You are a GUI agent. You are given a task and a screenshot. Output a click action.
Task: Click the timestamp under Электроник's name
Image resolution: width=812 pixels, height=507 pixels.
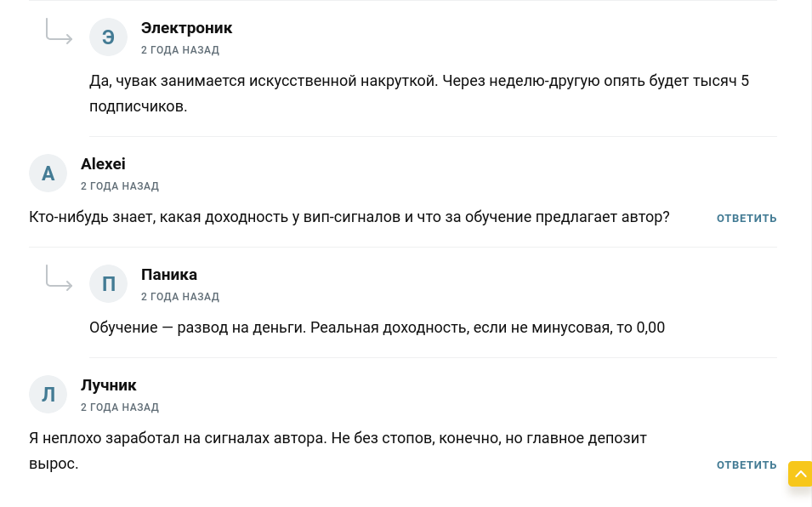[180, 49]
